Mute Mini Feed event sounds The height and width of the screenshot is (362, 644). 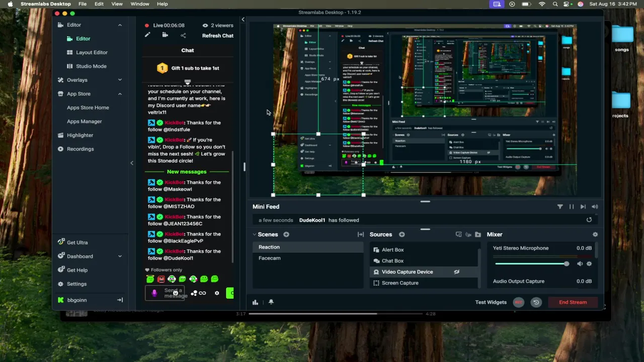pos(595,207)
